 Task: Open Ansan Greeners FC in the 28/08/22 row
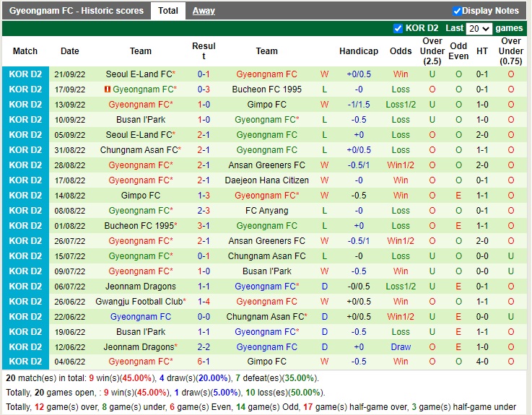click(266, 165)
